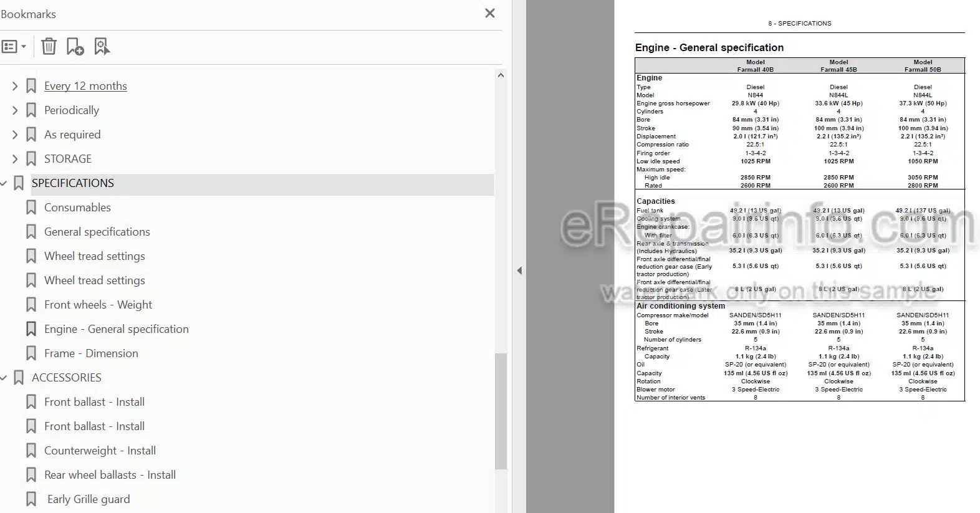Open the Every 12 months bookmark link

point(85,86)
